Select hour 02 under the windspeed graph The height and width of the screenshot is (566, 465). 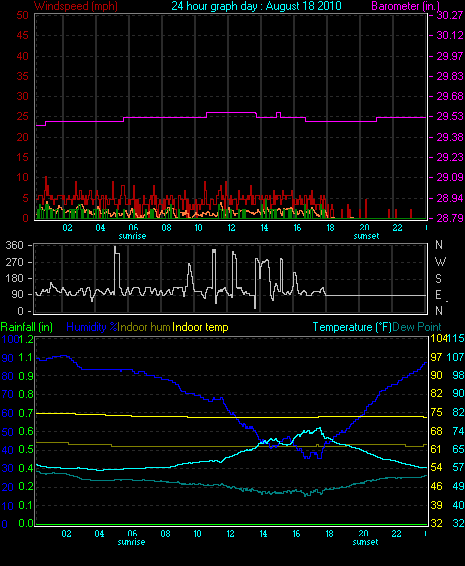(67, 228)
